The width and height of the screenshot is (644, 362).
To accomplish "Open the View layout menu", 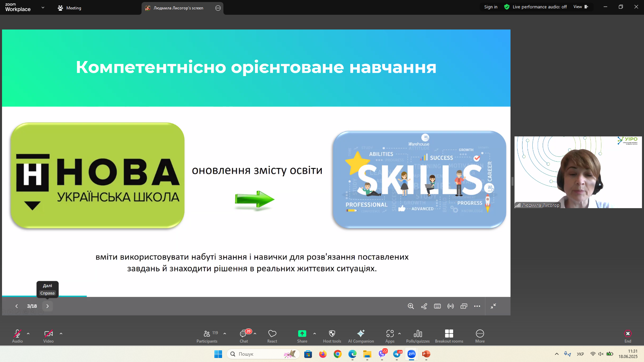I will [581, 7].
